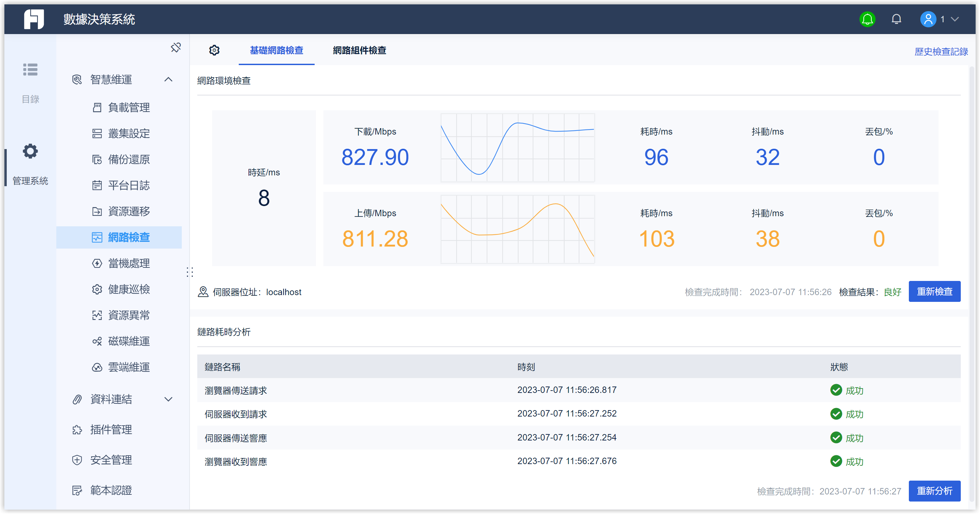Click the 伺服器收到請求 timestamp 11:56:27.252
This screenshot has width=980, height=514.
567,413
